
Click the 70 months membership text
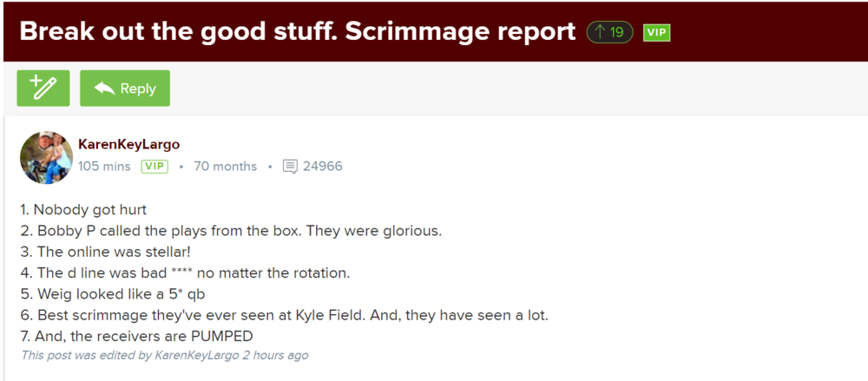(x=225, y=166)
